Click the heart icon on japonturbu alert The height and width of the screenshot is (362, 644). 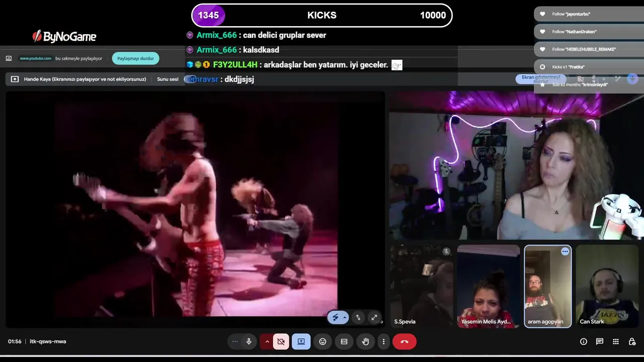[542, 14]
